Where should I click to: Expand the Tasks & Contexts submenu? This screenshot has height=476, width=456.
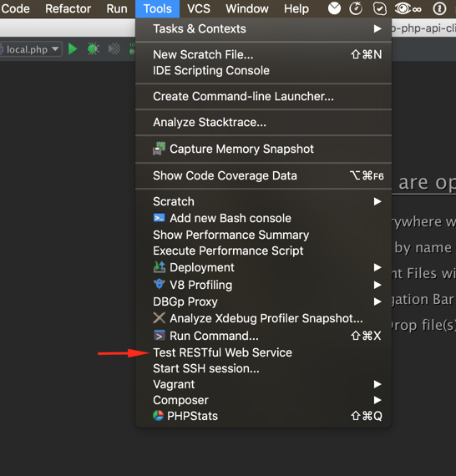click(x=263, y=29)
